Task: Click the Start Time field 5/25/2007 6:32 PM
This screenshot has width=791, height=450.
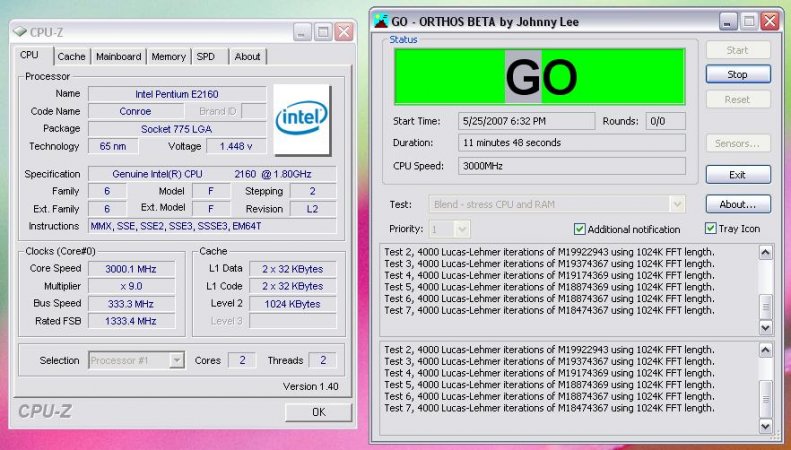Action: (527, 121)
